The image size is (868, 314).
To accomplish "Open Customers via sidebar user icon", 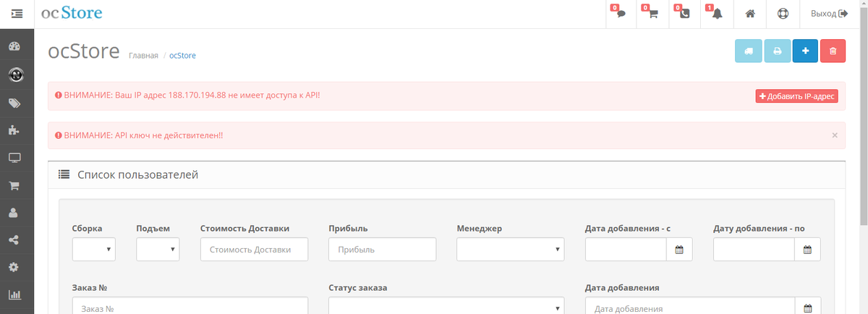I will click(14, 213).
